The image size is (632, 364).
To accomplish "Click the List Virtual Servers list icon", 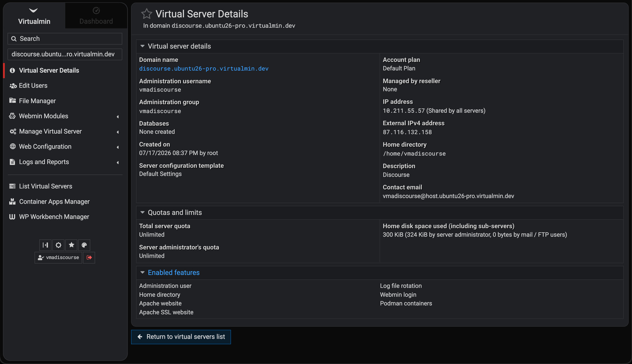I will (x=12, y=186).
